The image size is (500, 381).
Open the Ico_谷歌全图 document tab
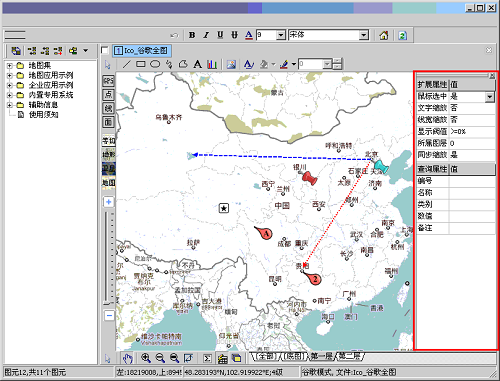tap(142, 50)
